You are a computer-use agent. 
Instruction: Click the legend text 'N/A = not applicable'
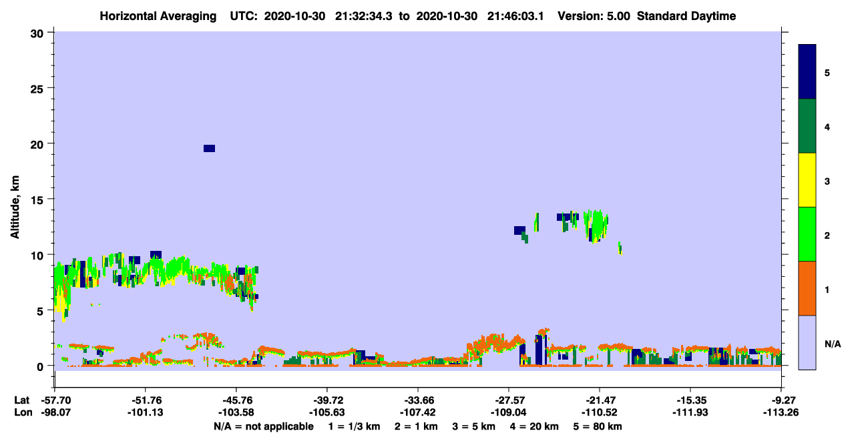point(263,426)
